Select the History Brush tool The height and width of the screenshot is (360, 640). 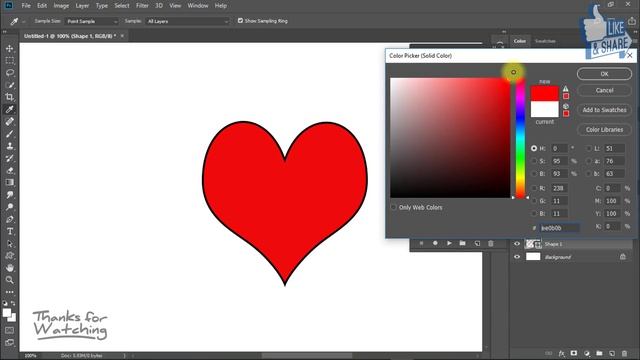pos(9,158)
